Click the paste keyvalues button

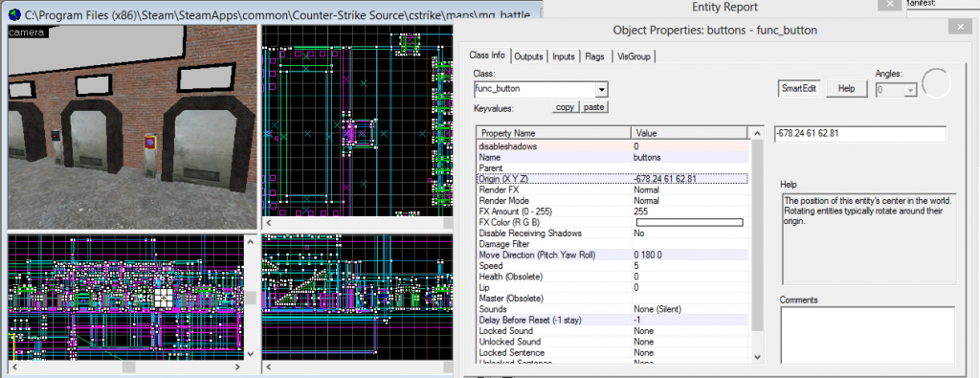(593, 107)
